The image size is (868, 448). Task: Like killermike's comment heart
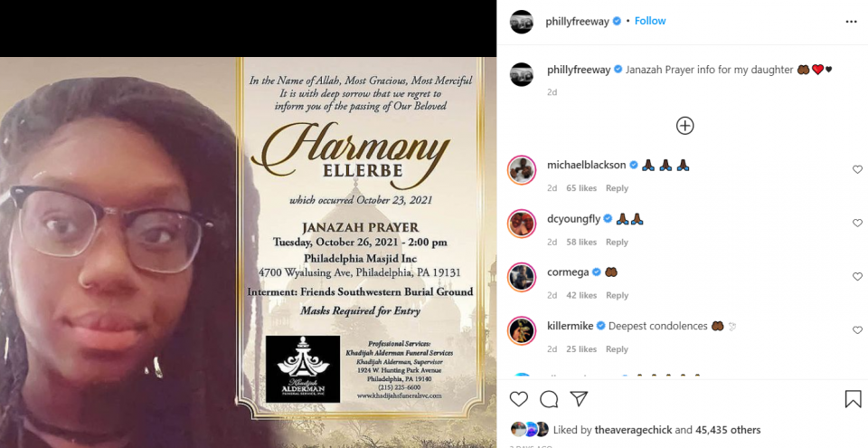[857, 330]
